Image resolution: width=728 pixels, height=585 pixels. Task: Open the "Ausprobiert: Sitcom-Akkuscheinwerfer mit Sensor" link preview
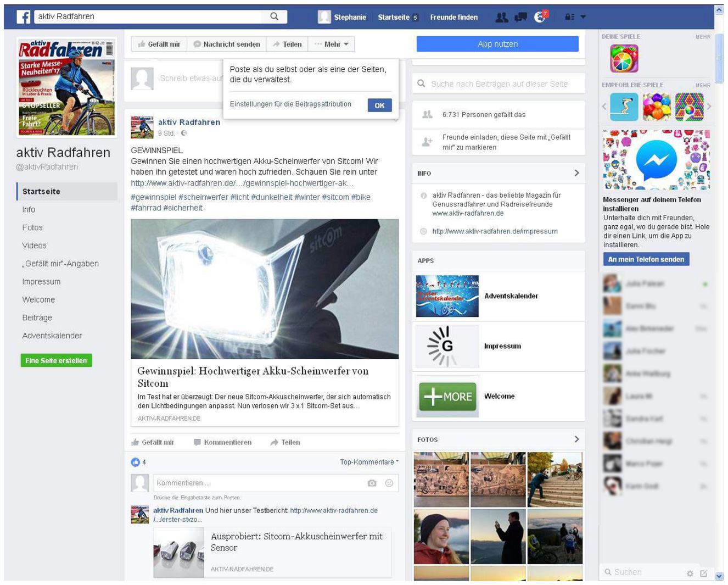click(x=272, y=552)
